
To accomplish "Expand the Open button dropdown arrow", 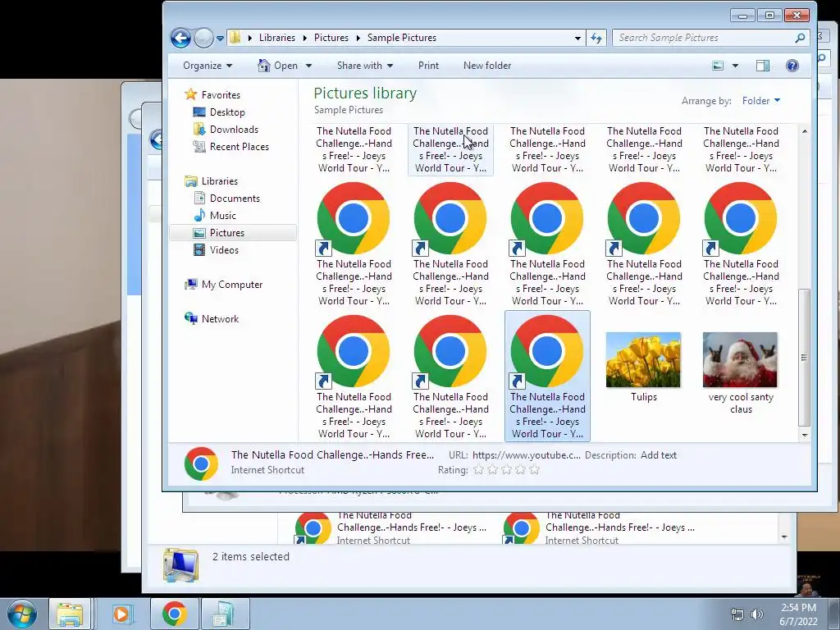I will click(308, 66).
